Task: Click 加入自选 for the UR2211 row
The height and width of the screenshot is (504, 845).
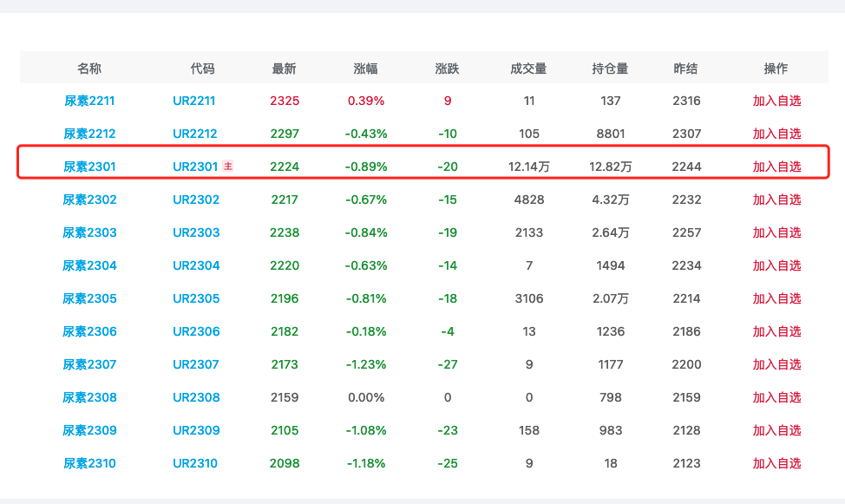Action: (x=776, y=101)
